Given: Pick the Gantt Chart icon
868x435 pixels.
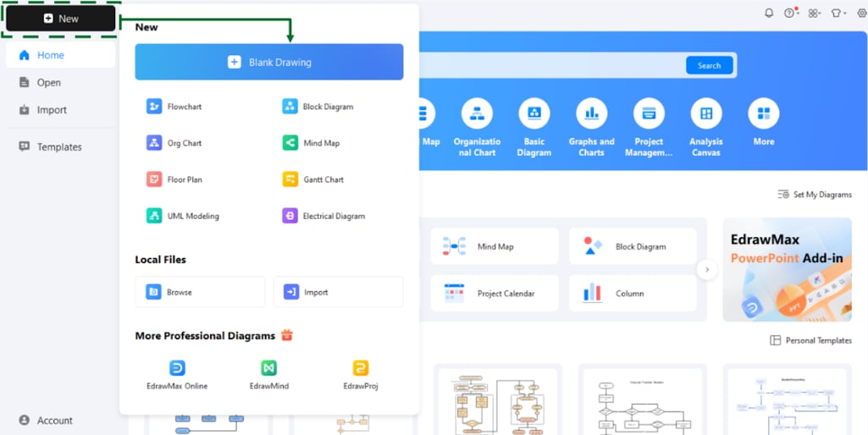Looking at the screenshot, I should pyautogui.click(x=290, y=179).
